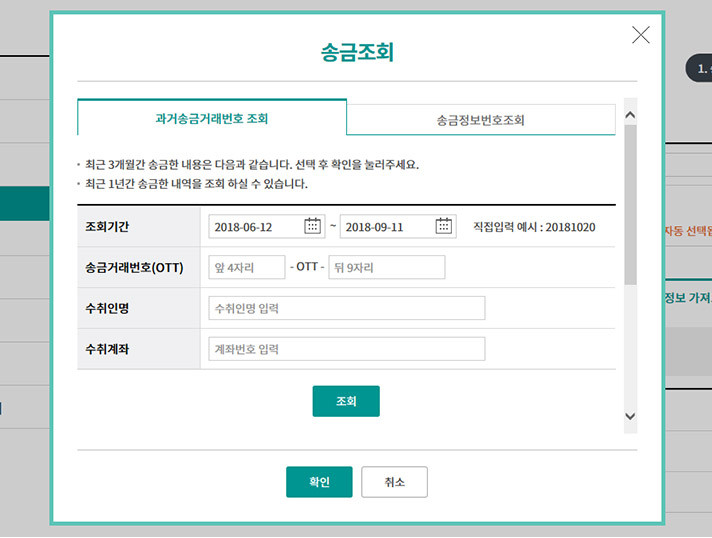Click the 정보 가져 text behind the dialog
This screenshot has height=538, width=712.
pyautogui.click(x=688, y=298)
